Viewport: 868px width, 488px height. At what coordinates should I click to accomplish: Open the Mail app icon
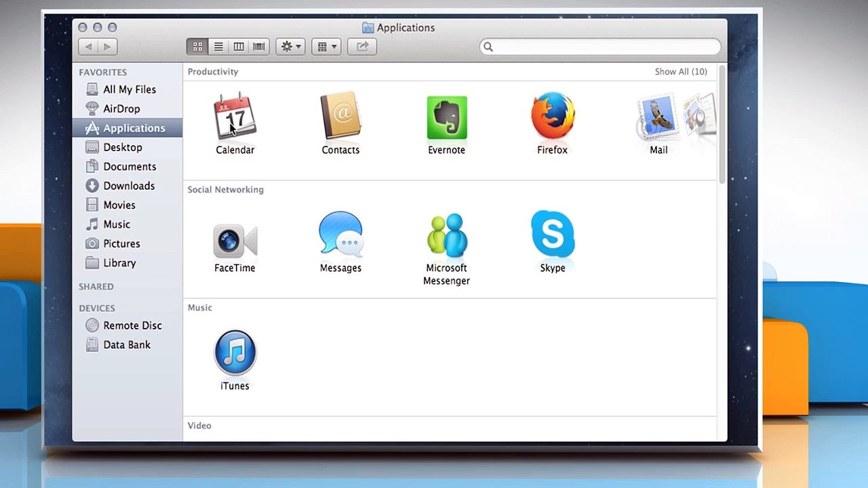pyautogui.click(x=658, y=117)
